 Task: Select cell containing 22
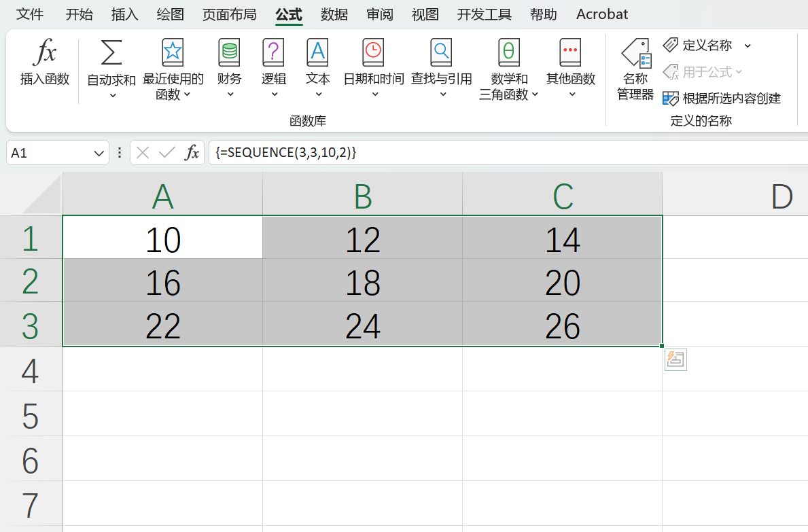point(163,325)
